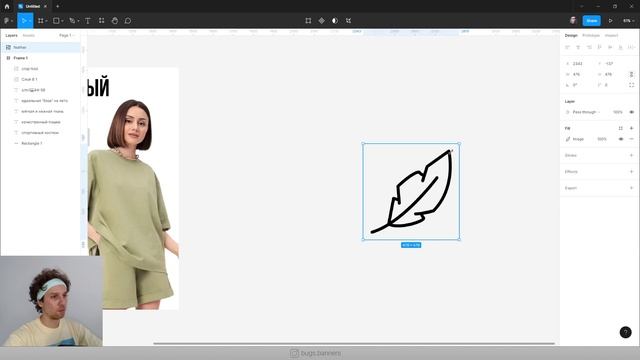This screenshot has height=360, width=640.
Task: Select the Move tool
Action: click(x=23, y=20)
